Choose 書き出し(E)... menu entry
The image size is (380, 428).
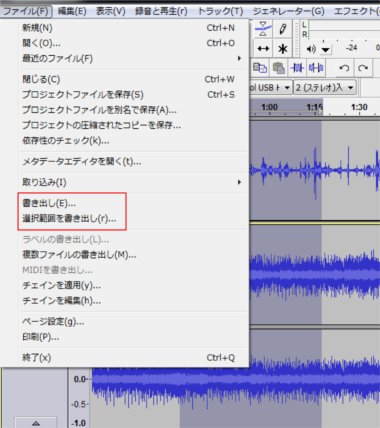pyautogui.click(x=133, y=203)
